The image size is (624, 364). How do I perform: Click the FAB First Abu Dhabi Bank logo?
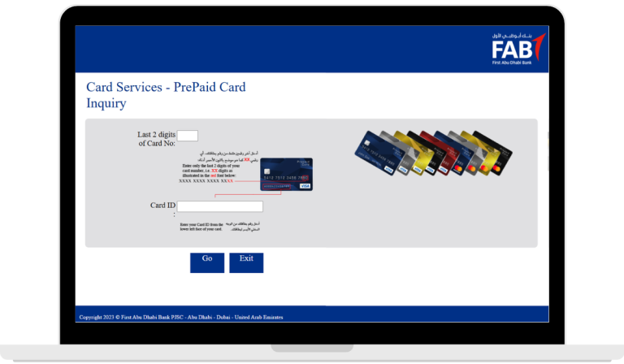coord(518,48)
